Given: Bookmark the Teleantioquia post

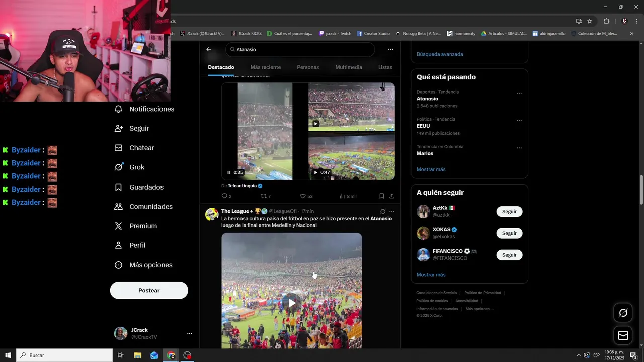Looking at the screenshot, I should 381,196.
